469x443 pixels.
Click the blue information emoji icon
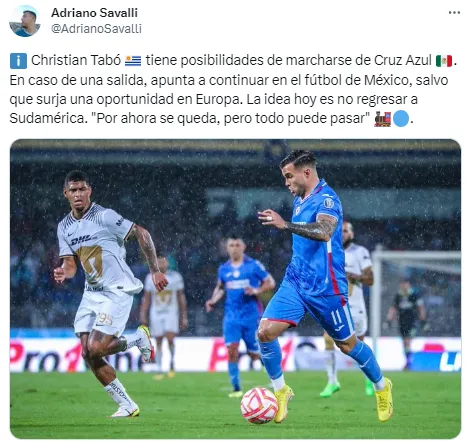coord(18,61)
